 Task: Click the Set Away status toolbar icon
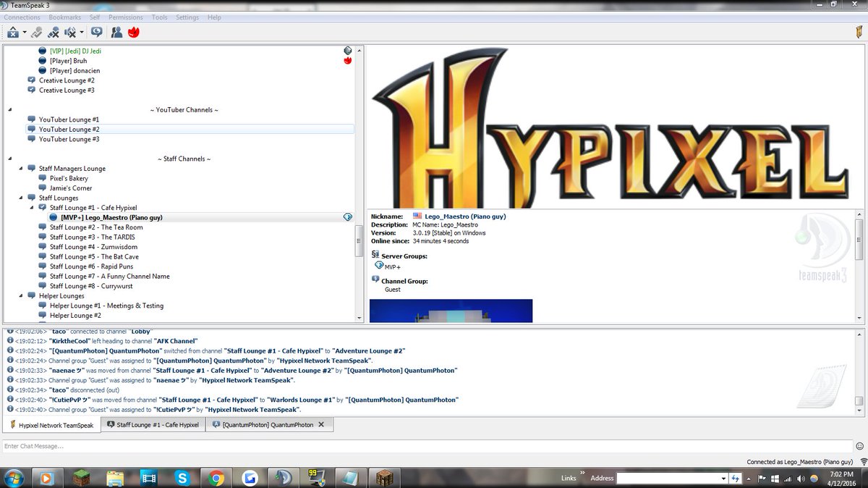[13, 32]
